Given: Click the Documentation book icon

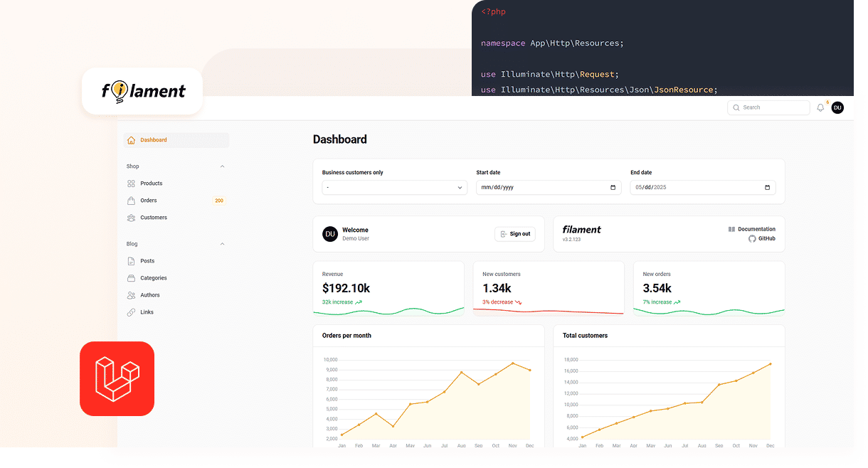Looking at the screenshot, I should tap(731, 229).
